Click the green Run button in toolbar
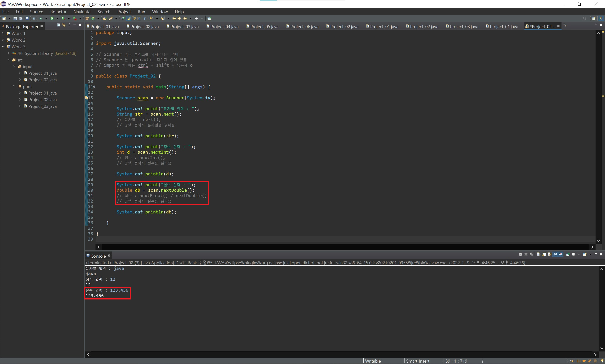The width and height of the screenshot is (605, 364). pos(52,18)
